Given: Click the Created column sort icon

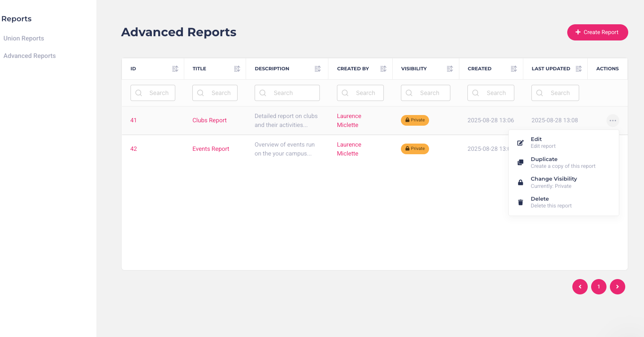Looking at the screenshot, I should [x=514, y=69].
